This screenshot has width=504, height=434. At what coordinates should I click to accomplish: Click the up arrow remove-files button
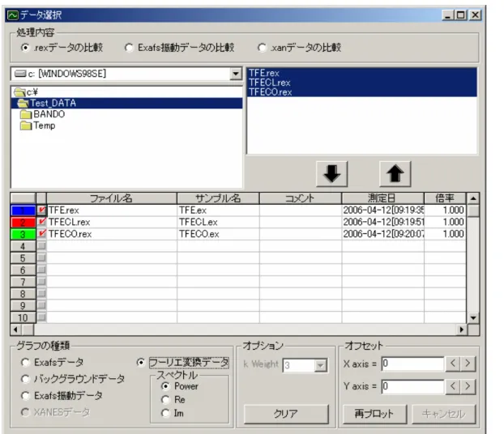[x=395, y=174]
